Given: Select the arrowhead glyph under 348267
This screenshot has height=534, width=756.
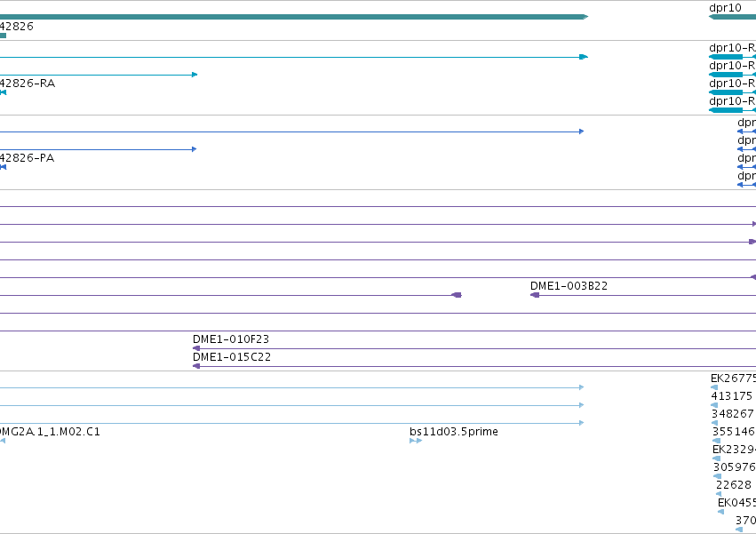Looking at the screenshot, I should pyautogui.click(x=715, y=423).
